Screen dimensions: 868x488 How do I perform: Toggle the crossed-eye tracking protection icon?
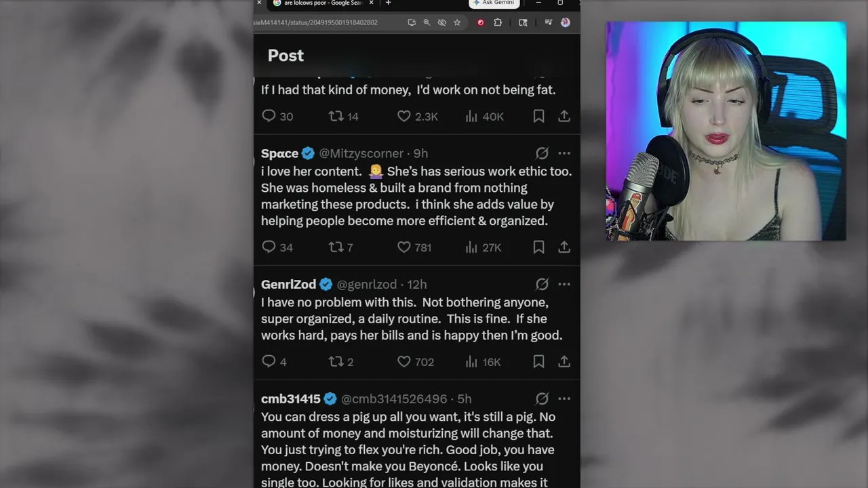442,22
